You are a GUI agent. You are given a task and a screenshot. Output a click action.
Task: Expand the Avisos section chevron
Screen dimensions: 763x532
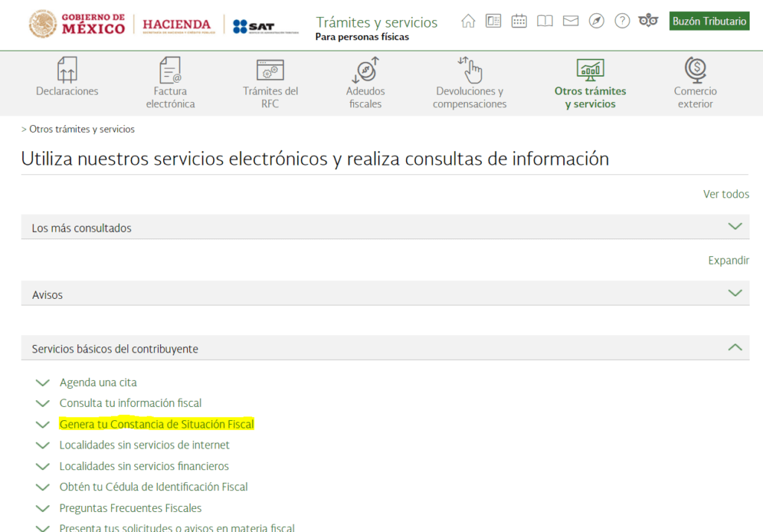pyautogui.click(x=735, y=293)
